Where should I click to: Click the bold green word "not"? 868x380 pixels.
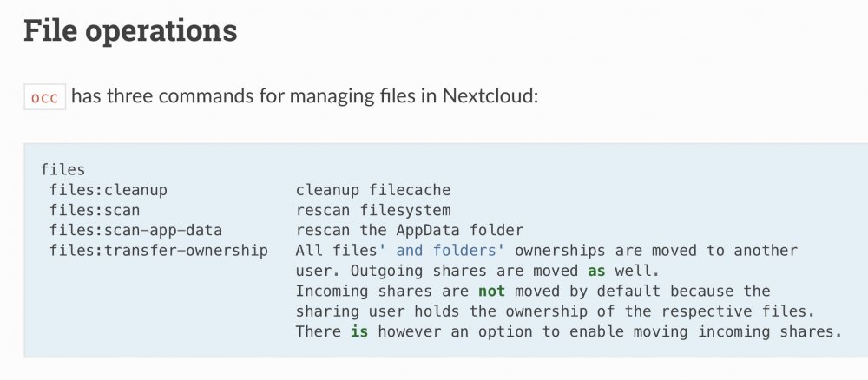pos(491,291)
